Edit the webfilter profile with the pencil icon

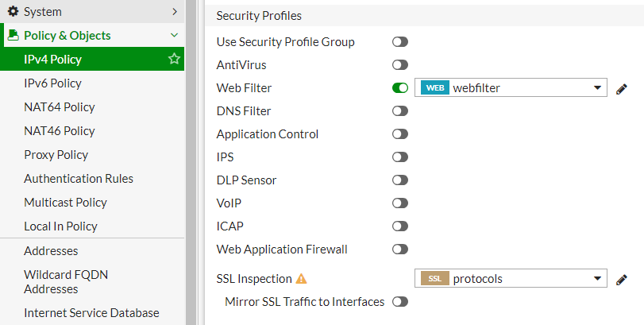coord(622,88)
